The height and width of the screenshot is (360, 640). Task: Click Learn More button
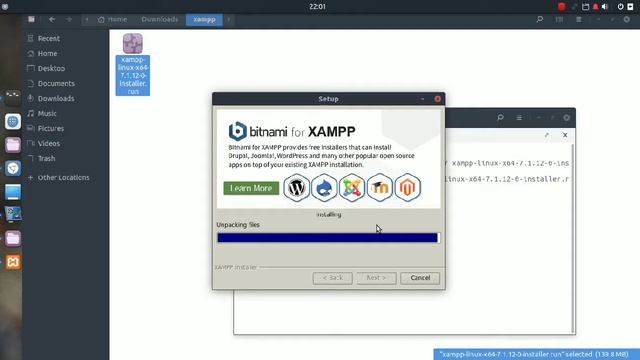pyautogui.click(x=251, y=188)
